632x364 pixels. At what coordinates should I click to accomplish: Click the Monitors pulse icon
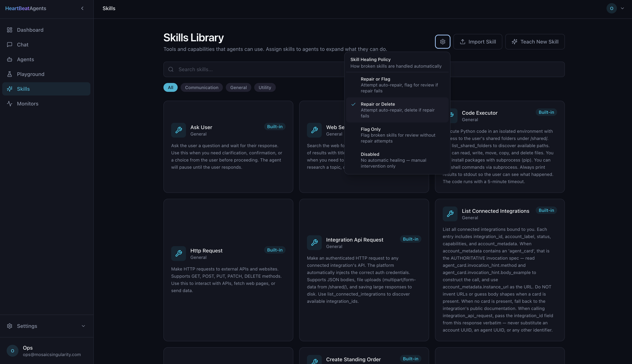10,104
